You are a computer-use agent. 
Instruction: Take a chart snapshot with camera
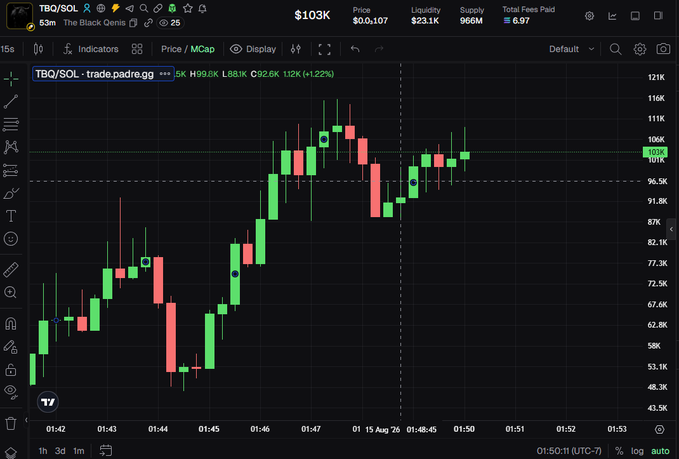tap(663, 49)
